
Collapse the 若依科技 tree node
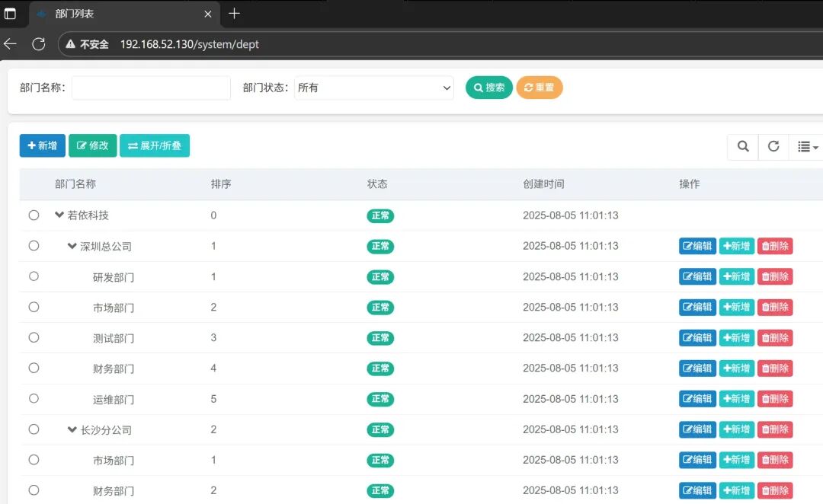point(59,215)
